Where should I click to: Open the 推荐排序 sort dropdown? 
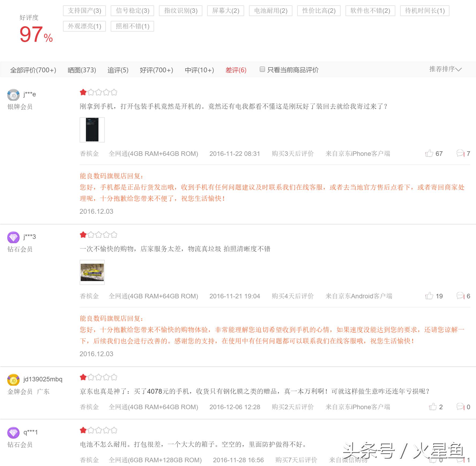click(x=440, y=69)
